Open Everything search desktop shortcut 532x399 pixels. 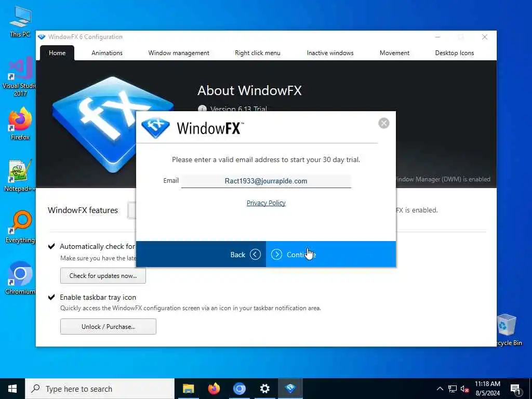(20, 227)
